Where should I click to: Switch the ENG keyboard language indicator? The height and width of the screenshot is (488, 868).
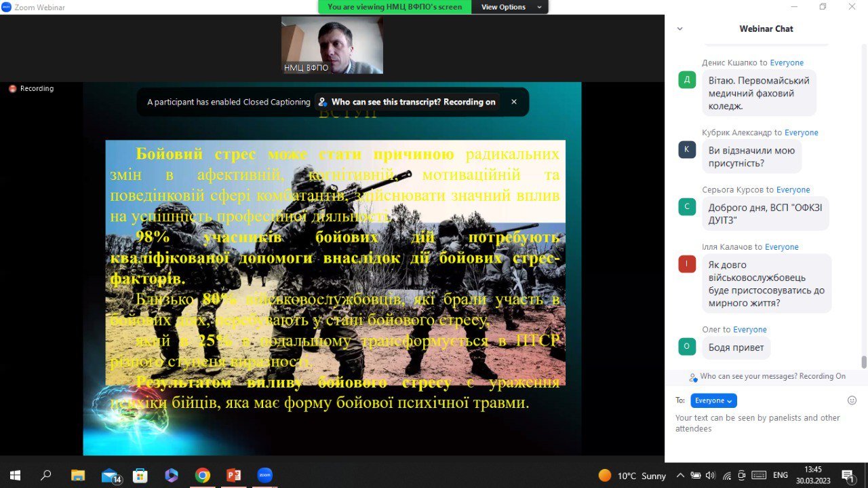[x=781, y=475]
